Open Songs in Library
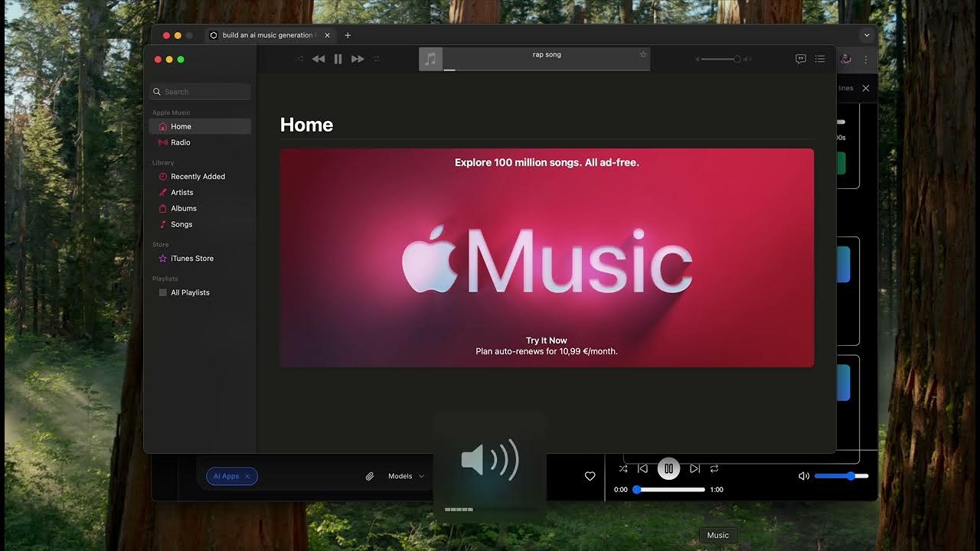980x551 pixels. pos(201,224)
